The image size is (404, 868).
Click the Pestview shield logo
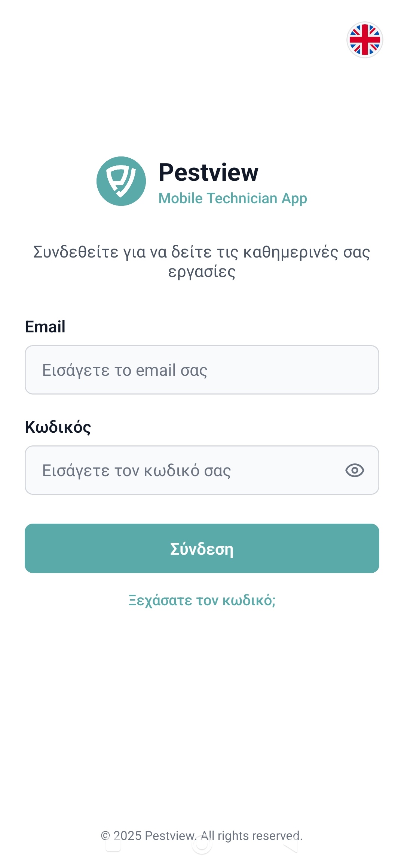(121, 181)
